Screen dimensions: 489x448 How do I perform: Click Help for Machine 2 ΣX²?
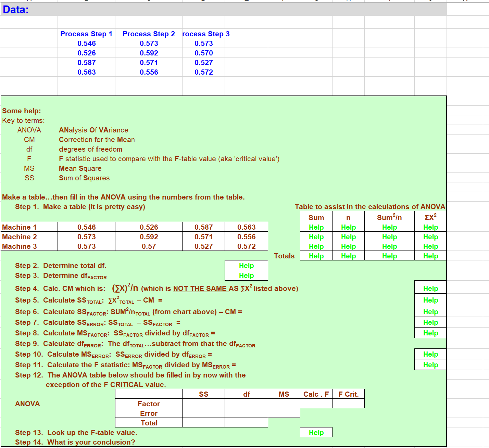pyautogui.click(x=430, y=236)
